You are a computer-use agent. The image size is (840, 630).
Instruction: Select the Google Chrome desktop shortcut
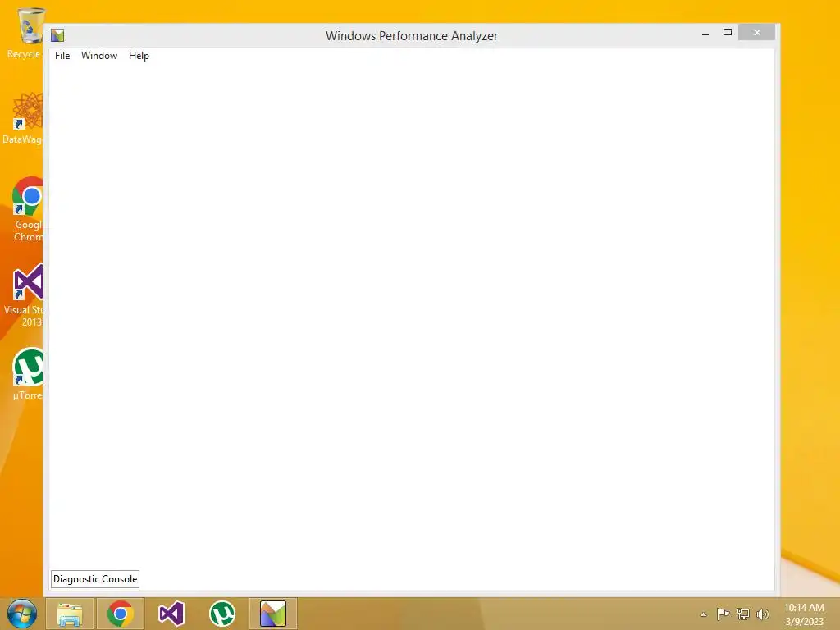click(27, 209)
